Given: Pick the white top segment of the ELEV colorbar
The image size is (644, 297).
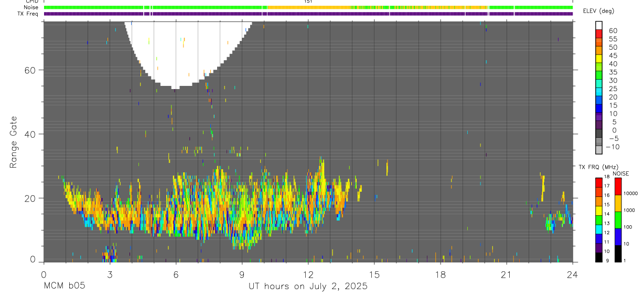Looking at the screenshot, I should pos(599,25).
